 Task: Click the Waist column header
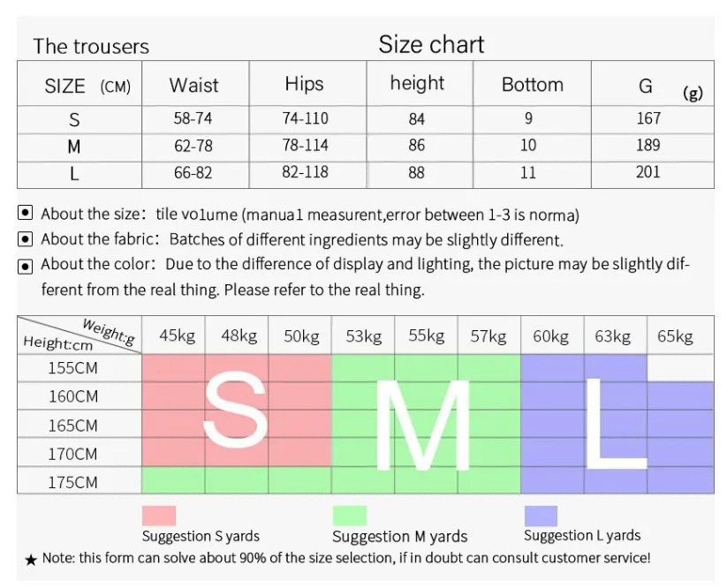tap(193, 85)
